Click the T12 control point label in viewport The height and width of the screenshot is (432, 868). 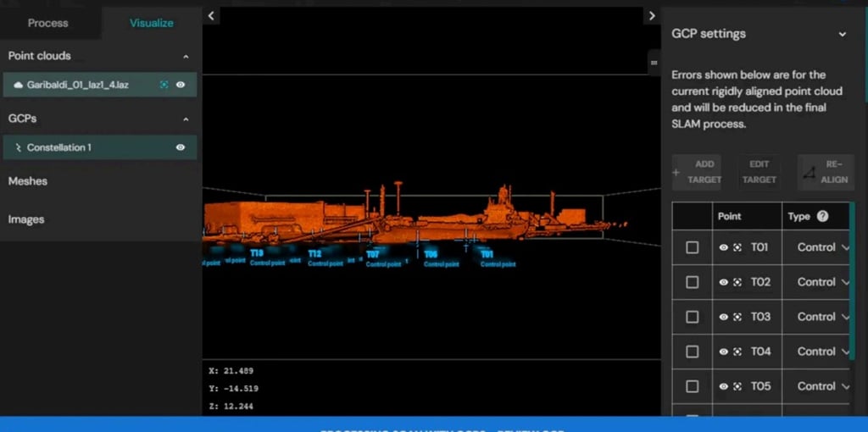[x=325, y=258]
